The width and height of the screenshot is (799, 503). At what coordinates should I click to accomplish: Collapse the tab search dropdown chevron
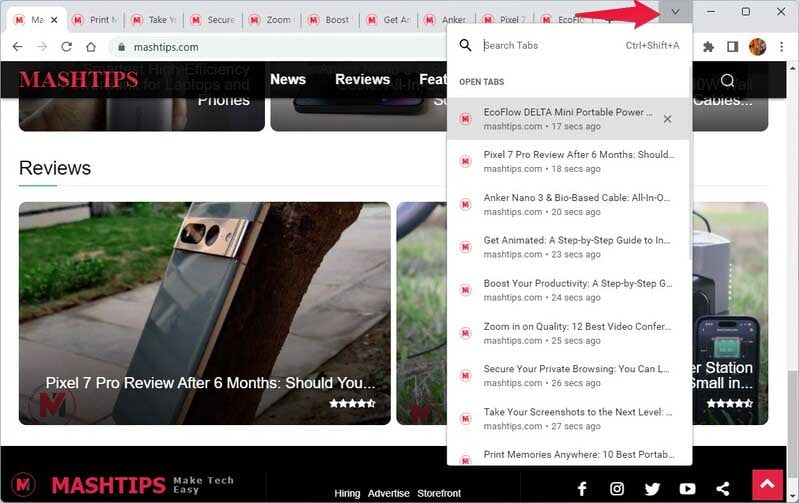coord(675,12)
